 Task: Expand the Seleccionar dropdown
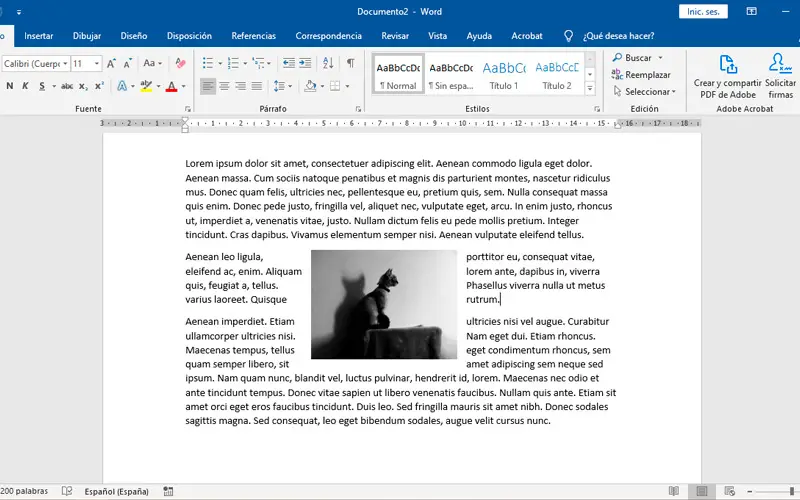(647, 91)
